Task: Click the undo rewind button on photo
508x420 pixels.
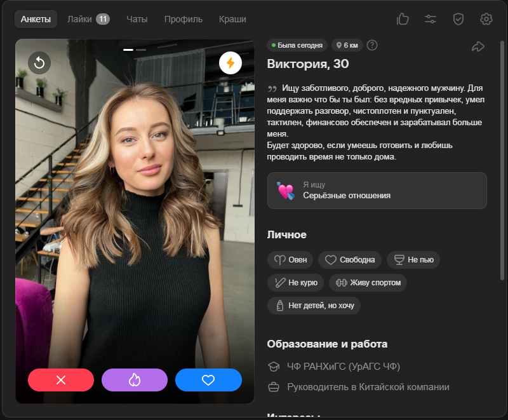Action: 39,62
